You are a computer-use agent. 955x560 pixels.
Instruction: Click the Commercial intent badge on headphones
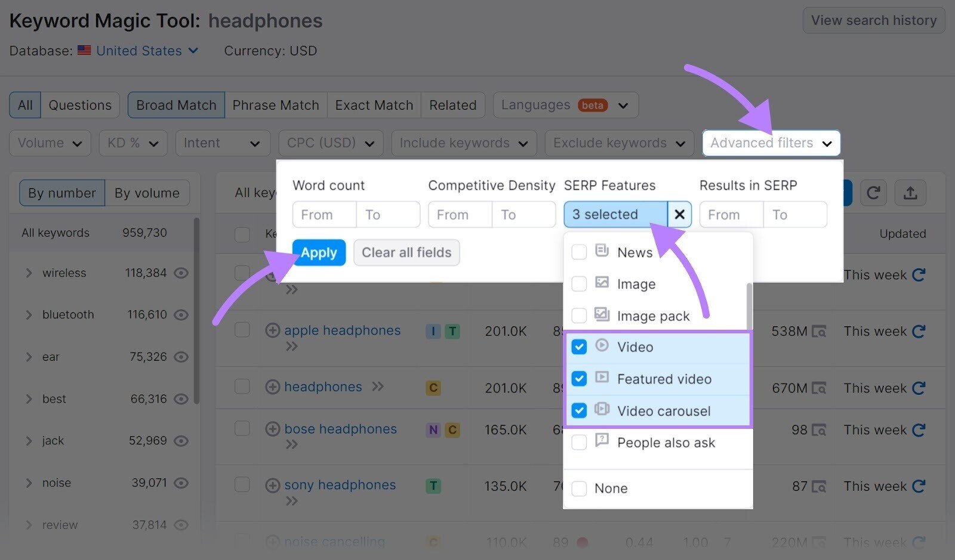tap(433, 388)
